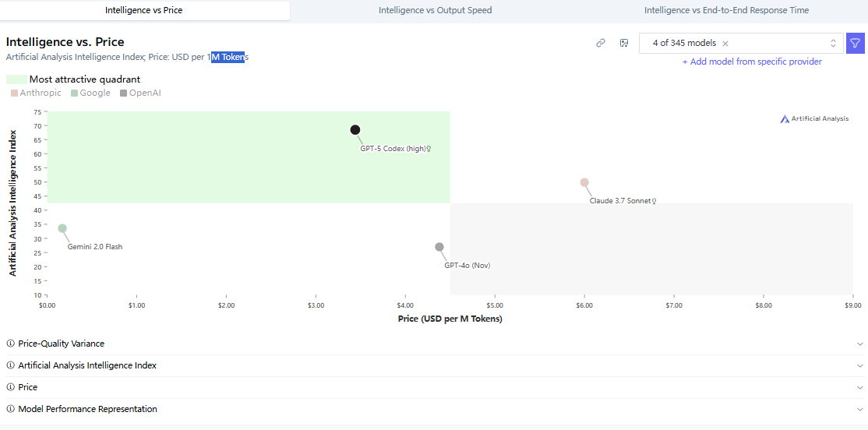Click the info icon beside the Price row
Viewport: 868px width, 430px height.
(10, 387)
